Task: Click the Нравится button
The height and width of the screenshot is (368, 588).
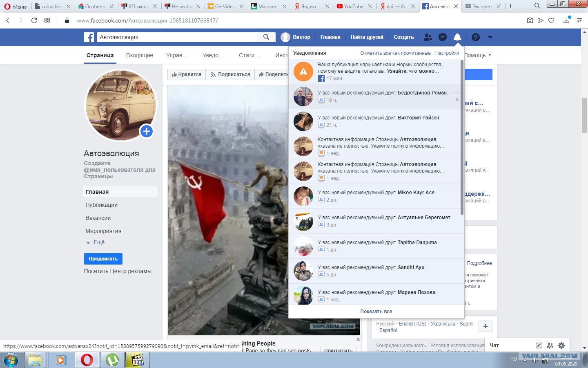Action: click(x=186, y=74)
